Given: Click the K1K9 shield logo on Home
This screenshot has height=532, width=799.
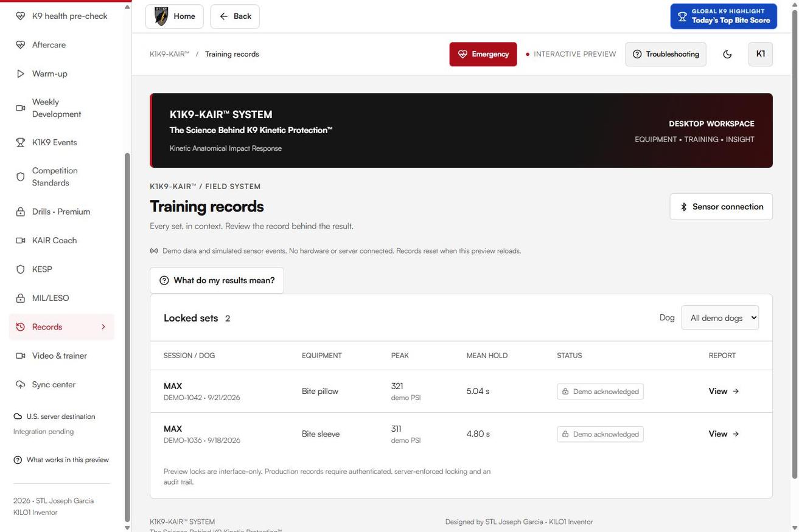Looking at the screenshot, I should click(x=161, y=16).
